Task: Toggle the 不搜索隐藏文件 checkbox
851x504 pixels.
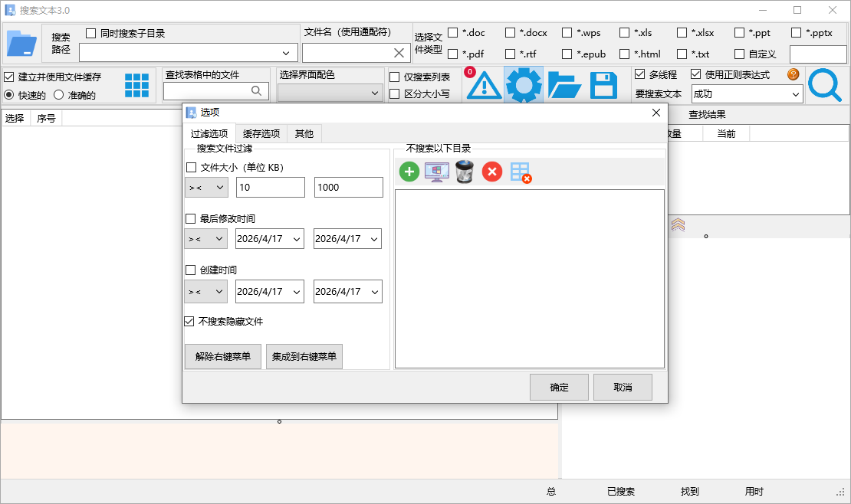Action: [189, 321]
